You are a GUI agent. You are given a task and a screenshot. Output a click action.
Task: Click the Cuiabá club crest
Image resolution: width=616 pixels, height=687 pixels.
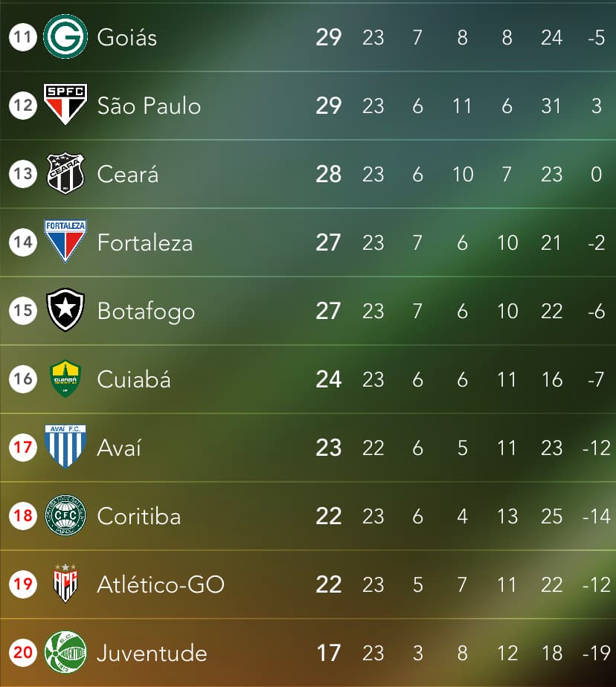[x=65, y=378]
